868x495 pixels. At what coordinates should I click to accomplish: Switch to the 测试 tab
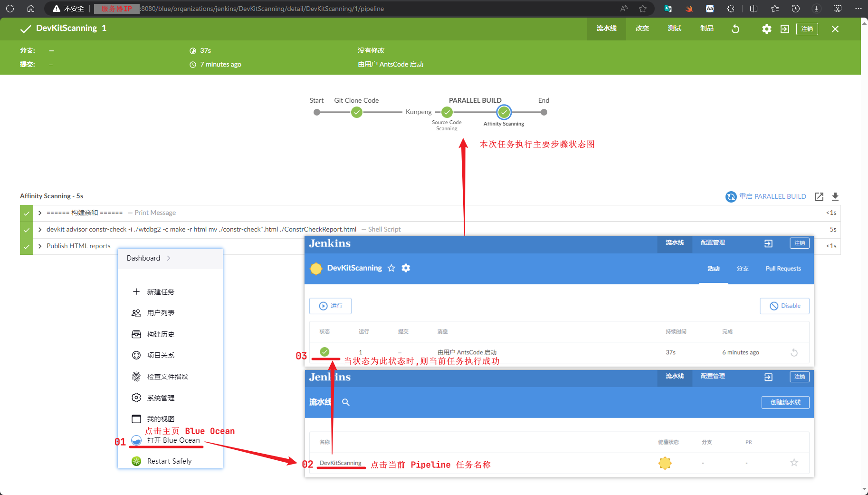[675, 29]
